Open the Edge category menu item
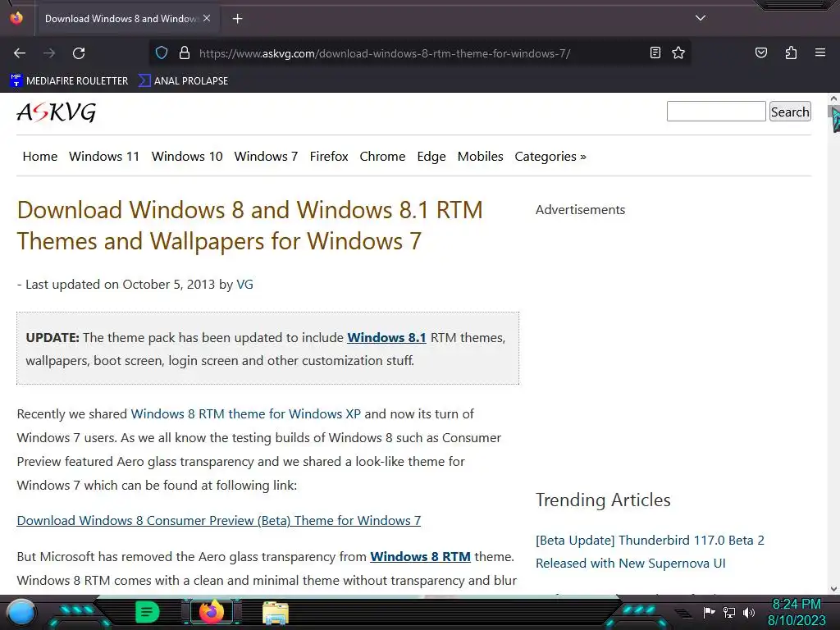 431,157
